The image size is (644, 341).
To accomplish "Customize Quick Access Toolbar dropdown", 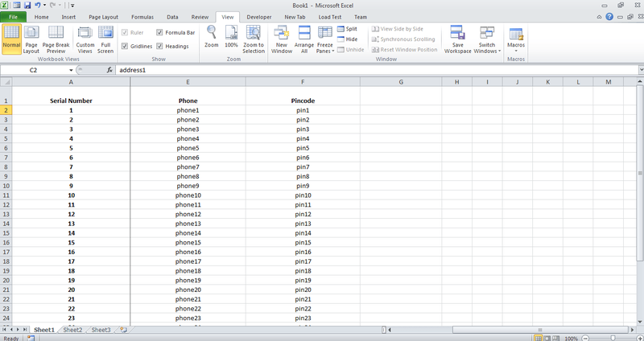I will click(72, 6).
